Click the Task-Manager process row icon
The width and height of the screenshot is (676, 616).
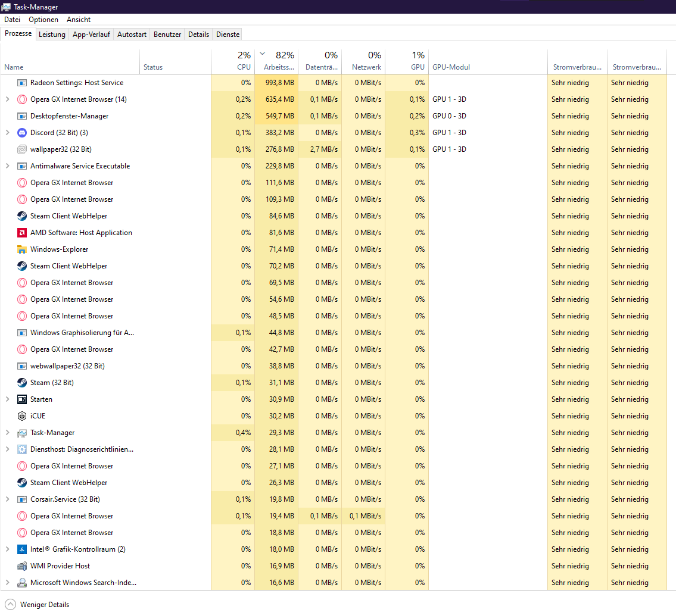tap(22, 433)
